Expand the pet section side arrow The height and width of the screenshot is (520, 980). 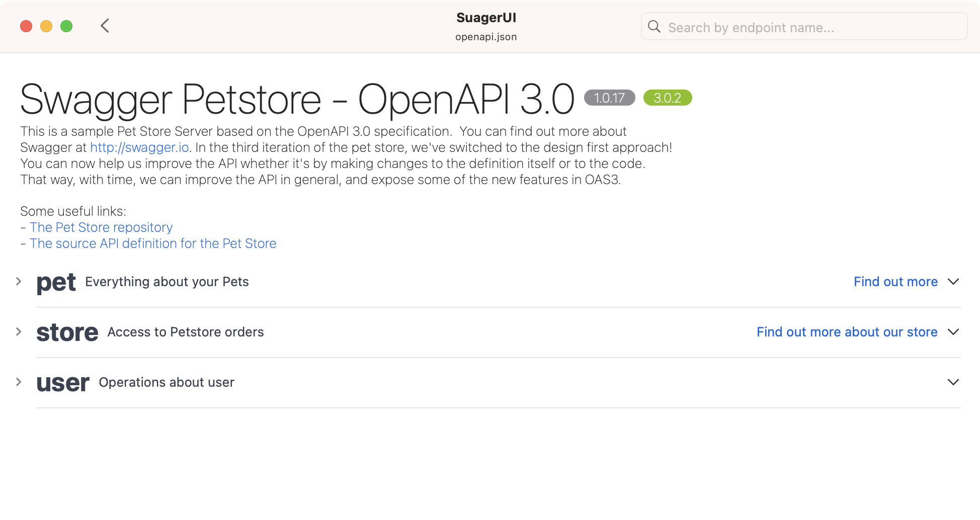[x=19, y=281]
